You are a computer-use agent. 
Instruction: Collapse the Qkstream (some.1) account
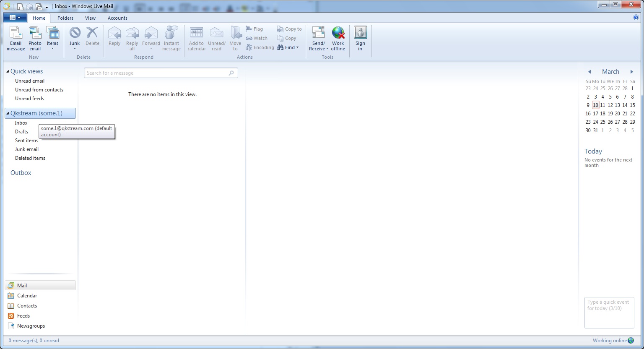(x=8, y=113)
